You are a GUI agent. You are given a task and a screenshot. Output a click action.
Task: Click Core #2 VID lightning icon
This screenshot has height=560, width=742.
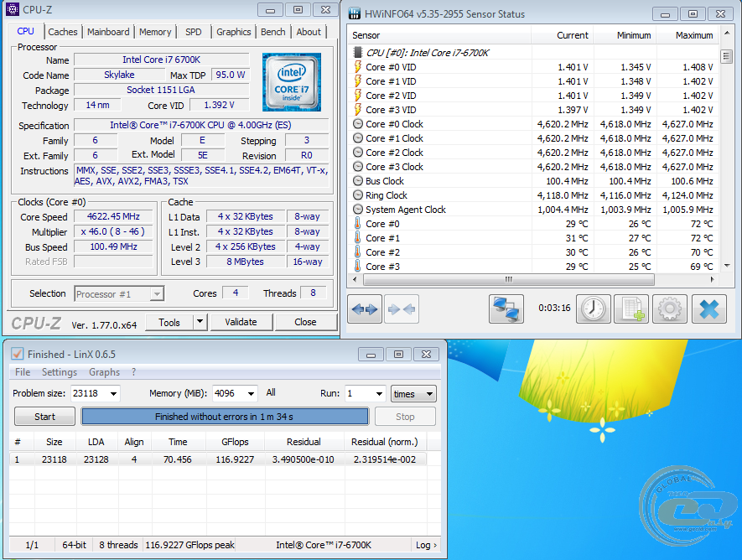coord(358,95)
